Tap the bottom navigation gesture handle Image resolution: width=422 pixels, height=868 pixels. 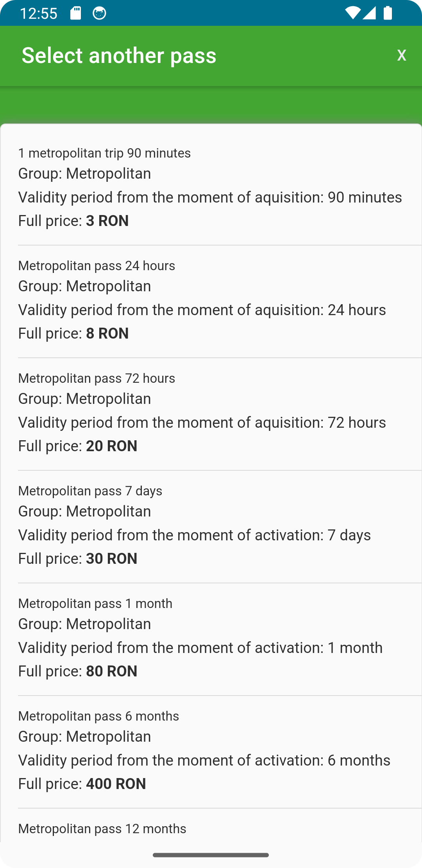point(211,855)
